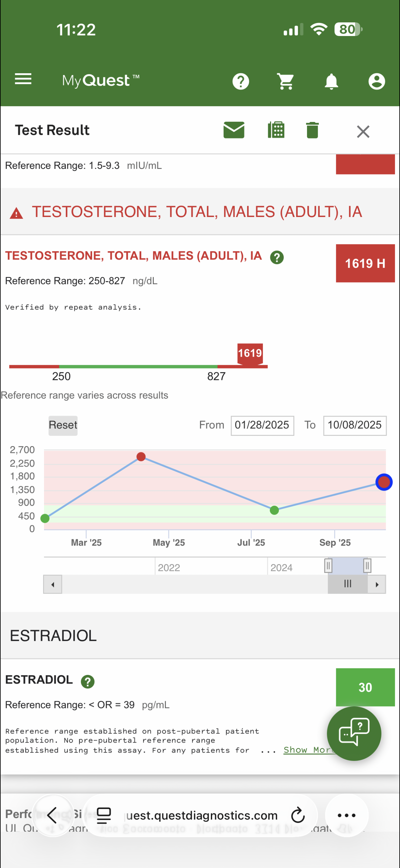Click the right arrow of chart scrollbar
The width and height of the screenshot is (400, 868).
click(377, 584)
